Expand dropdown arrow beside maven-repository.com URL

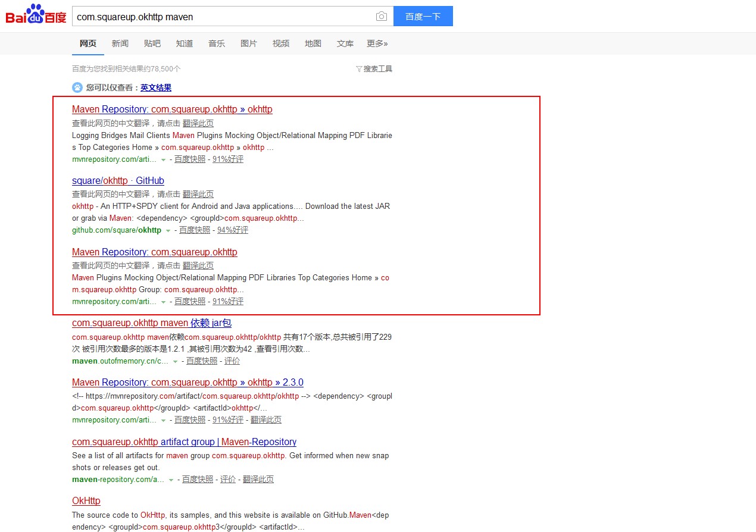click(171, 480)
